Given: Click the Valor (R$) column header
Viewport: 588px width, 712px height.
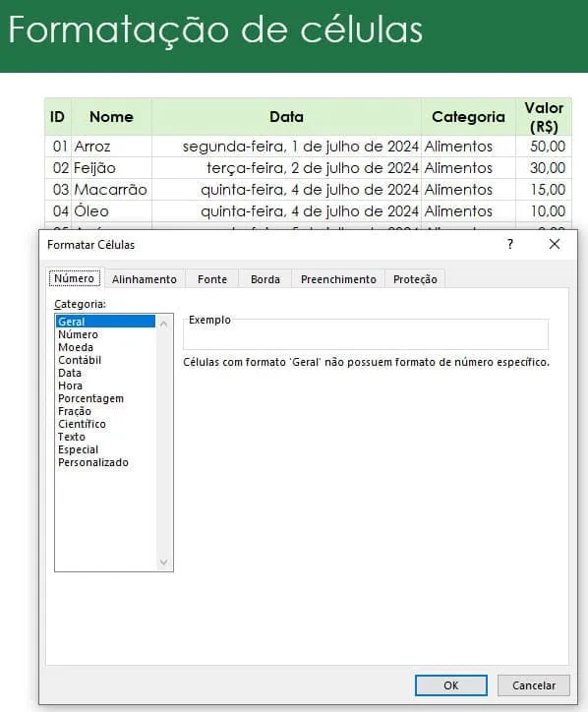Looking at the screenshot, I should coord(544,117).
